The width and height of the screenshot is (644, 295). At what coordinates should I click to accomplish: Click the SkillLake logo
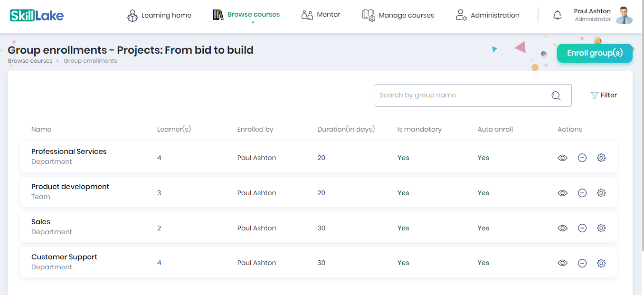coord(37,15)
